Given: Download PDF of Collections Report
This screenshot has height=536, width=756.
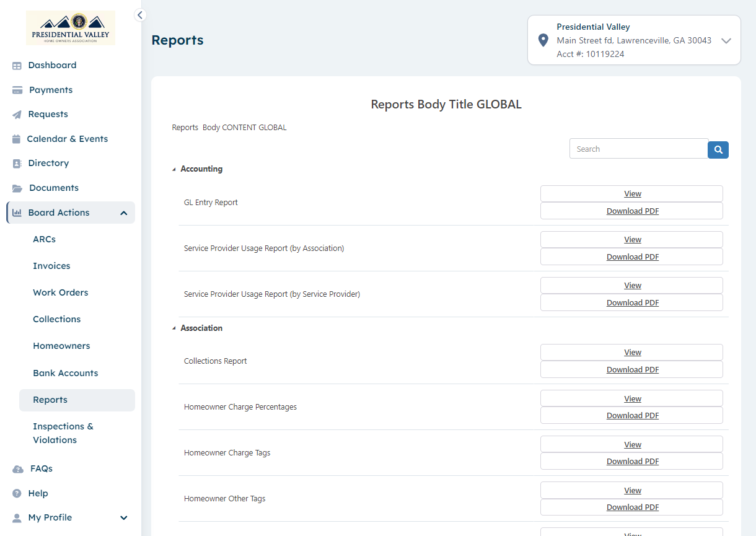Looking at the screenshot, I should tap(631, 370).
